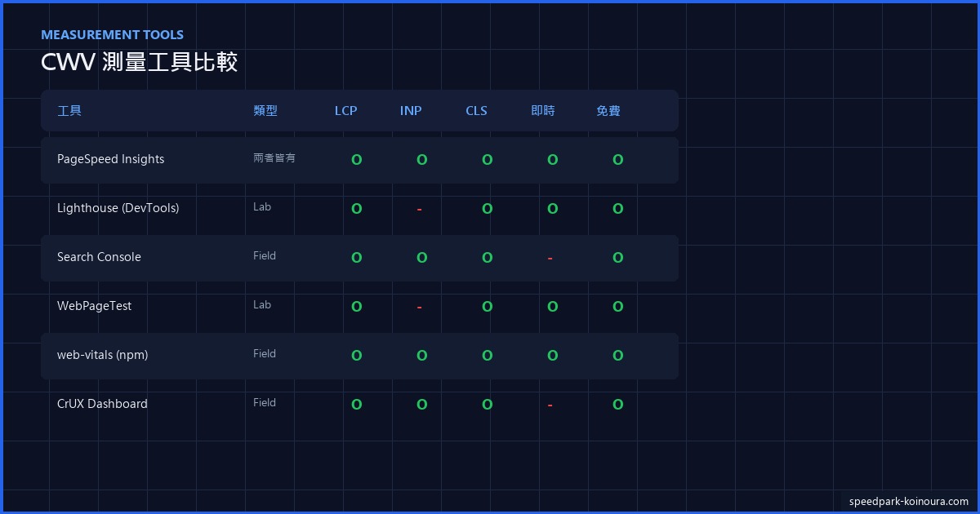Click the Lab type for Lighthouse
Screen dimensions: 980x514
click(262, 207)
